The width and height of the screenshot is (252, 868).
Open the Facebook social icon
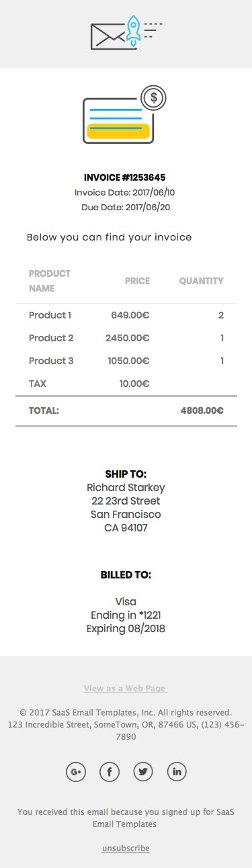coord(110,771)
